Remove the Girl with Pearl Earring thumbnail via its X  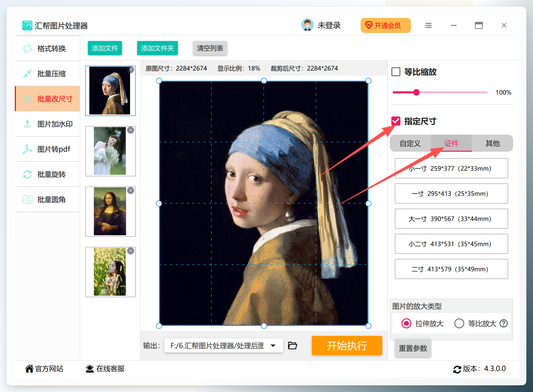[x=131, y=70]
